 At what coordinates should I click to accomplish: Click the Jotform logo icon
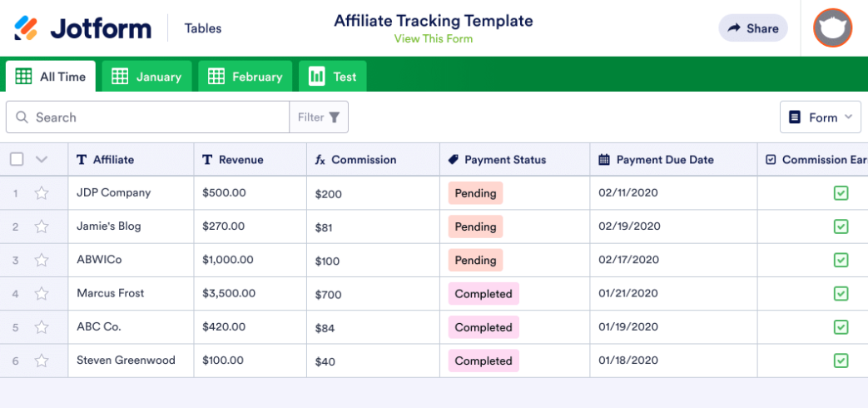pos(26,28)
